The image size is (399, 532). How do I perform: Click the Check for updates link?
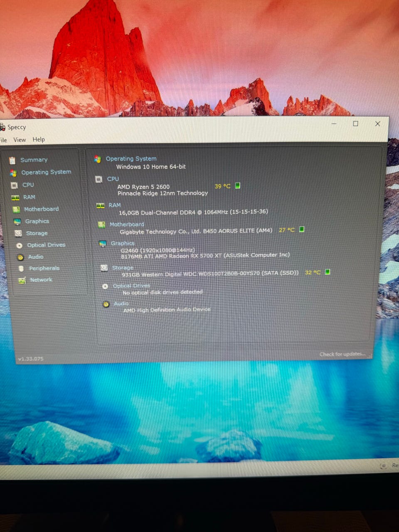(342, 354)
